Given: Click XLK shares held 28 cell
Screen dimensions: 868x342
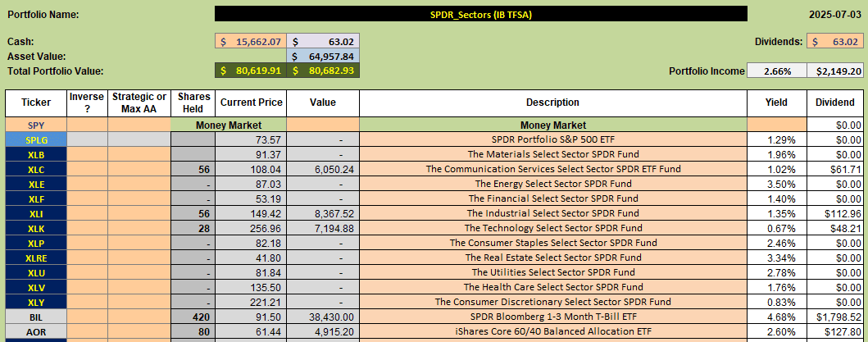Looking at the screenshot, I should [x=193, y=228].
